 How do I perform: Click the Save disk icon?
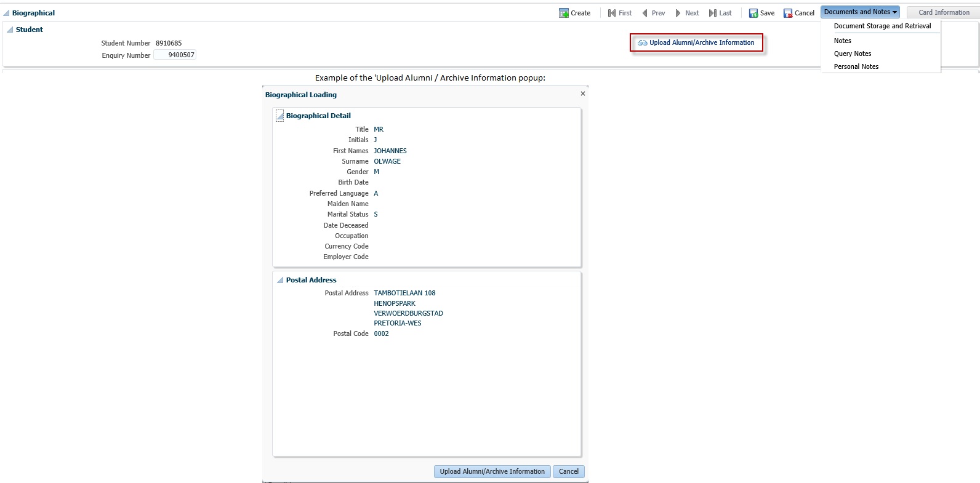coord(753,13)
